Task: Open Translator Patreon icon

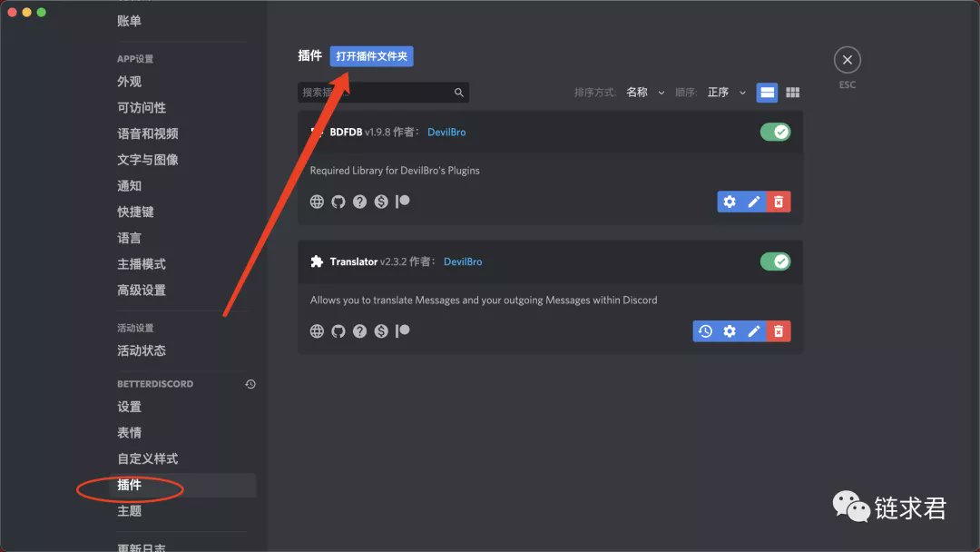Action: point(403,330)
